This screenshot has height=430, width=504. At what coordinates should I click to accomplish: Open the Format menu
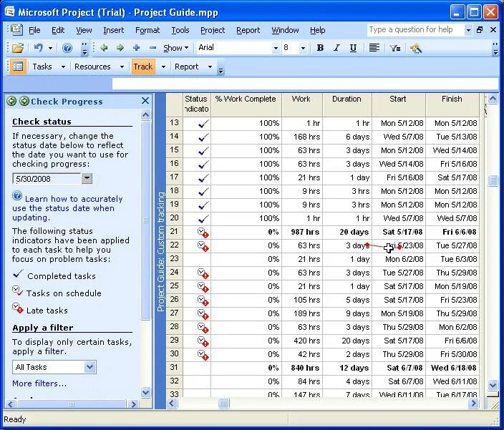point(147,30)
